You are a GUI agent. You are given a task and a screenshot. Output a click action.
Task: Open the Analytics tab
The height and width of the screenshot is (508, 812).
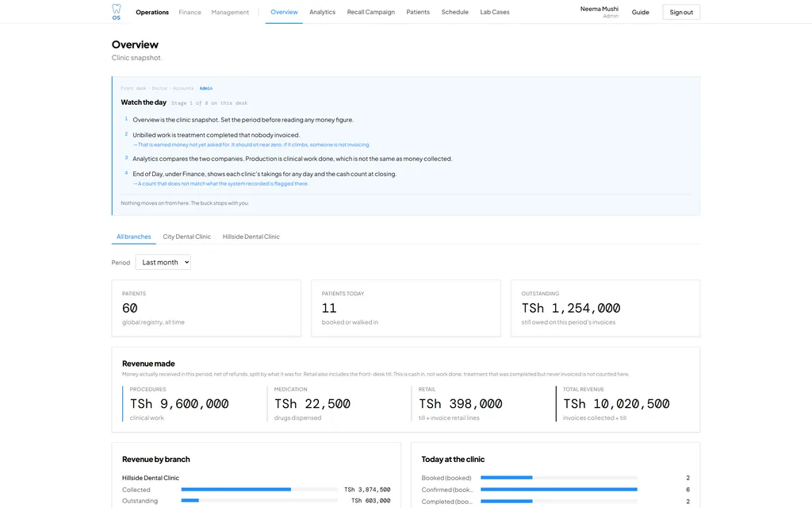pyautogui.click(x=322, y=12)
